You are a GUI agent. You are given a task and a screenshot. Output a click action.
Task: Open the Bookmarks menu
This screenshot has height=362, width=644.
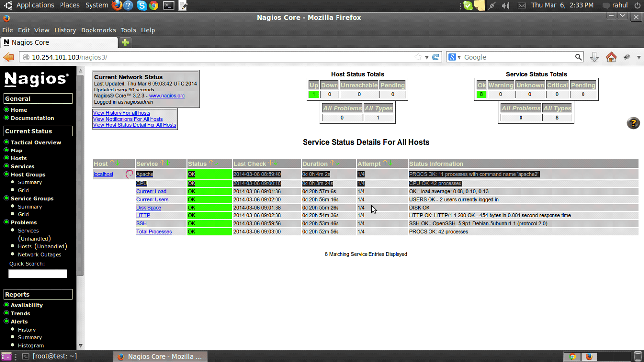(x=98, y=30)
